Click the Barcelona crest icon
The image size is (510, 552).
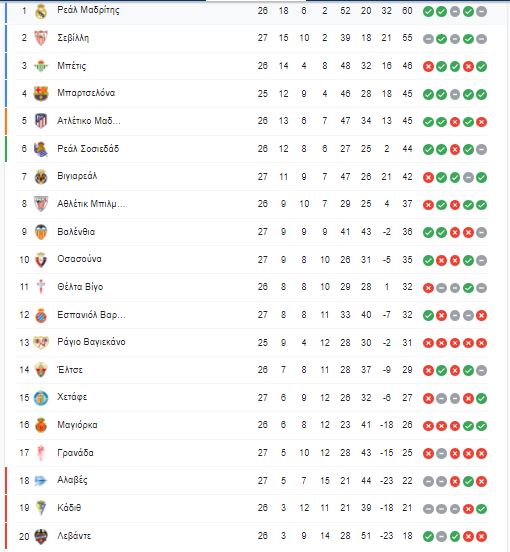41,93
